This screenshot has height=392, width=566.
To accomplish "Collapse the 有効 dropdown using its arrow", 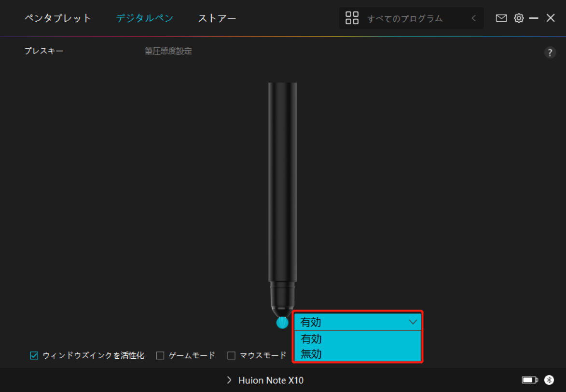I will point(413,322).
